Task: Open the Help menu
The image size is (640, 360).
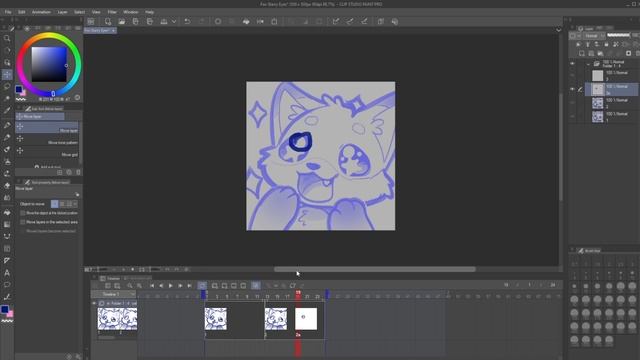Action: point(149,12)
